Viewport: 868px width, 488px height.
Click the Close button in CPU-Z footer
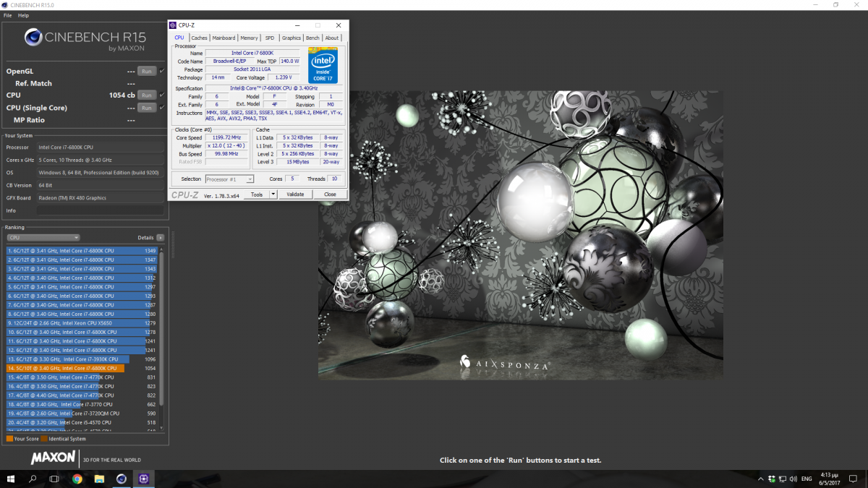tap(330, 194)
